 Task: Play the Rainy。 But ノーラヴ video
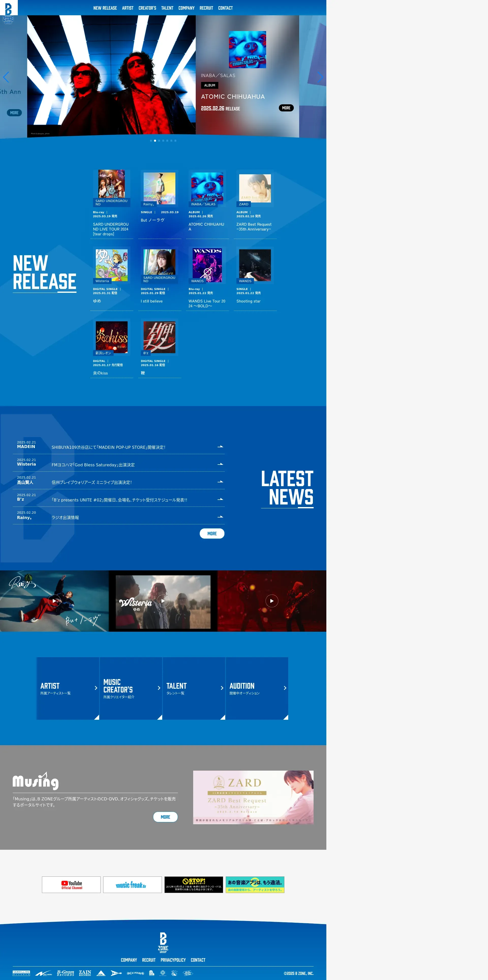[54, 601]
